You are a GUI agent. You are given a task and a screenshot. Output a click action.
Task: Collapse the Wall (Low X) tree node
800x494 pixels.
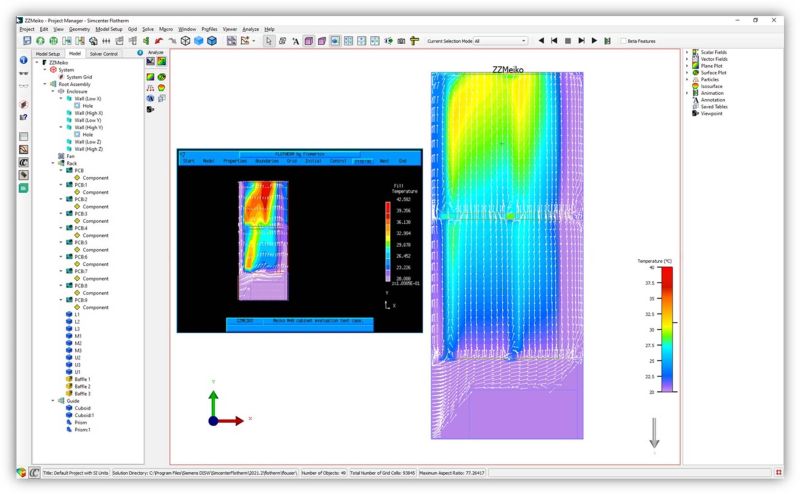(61, 98)
